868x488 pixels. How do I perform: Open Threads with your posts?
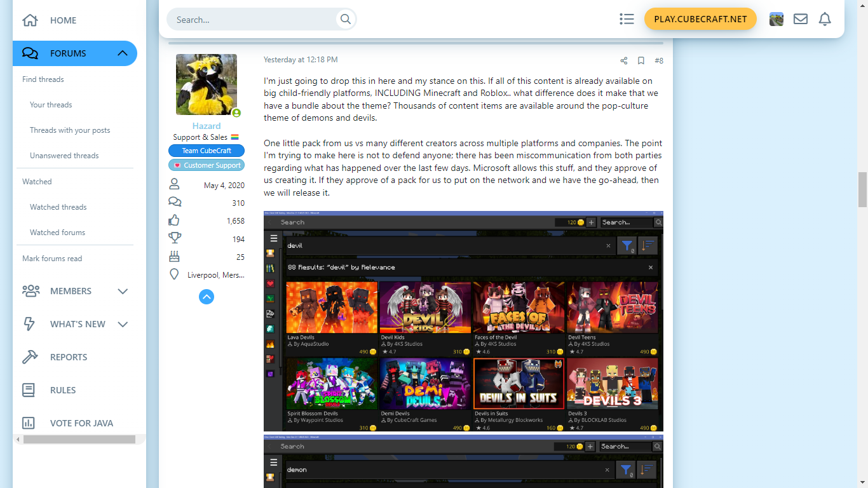70,130
